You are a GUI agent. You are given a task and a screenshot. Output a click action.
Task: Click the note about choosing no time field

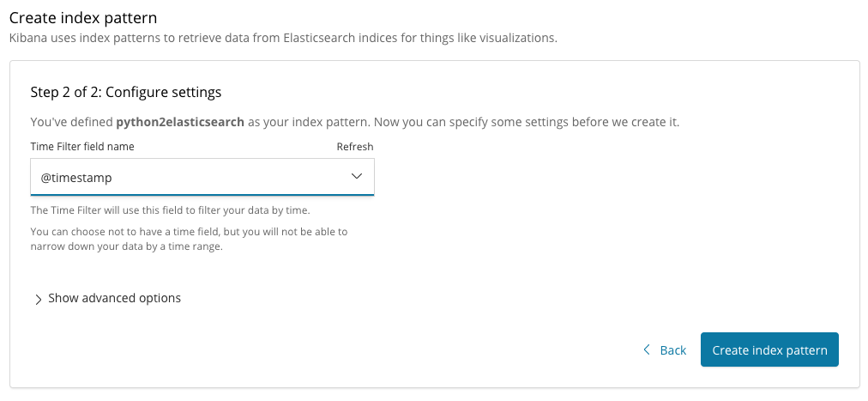[x=189, y=240]
